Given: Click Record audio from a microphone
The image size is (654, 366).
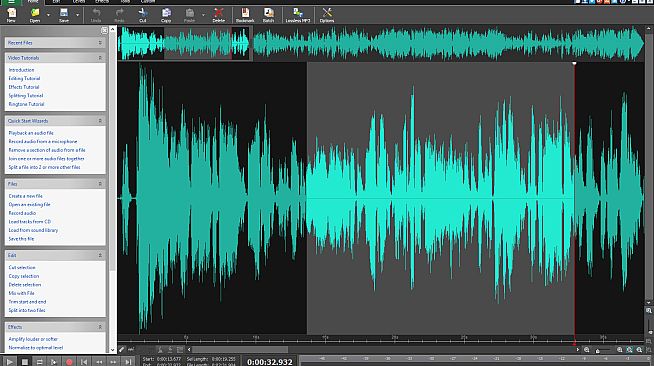Looking at the screenshot, I should [x=43, y=141].
